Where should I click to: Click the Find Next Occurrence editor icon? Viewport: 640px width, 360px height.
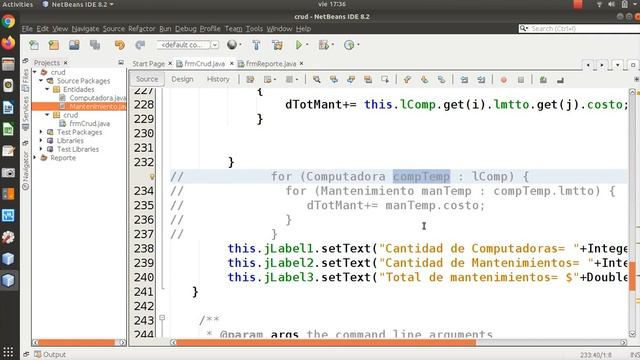click(x=351, y=80)
